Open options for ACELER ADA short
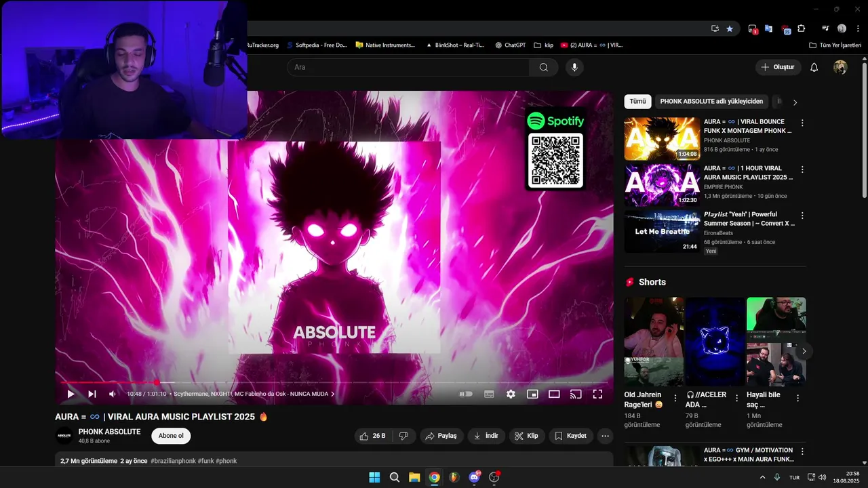This screenshot has width=868, height=488. [x=737, y=399]
